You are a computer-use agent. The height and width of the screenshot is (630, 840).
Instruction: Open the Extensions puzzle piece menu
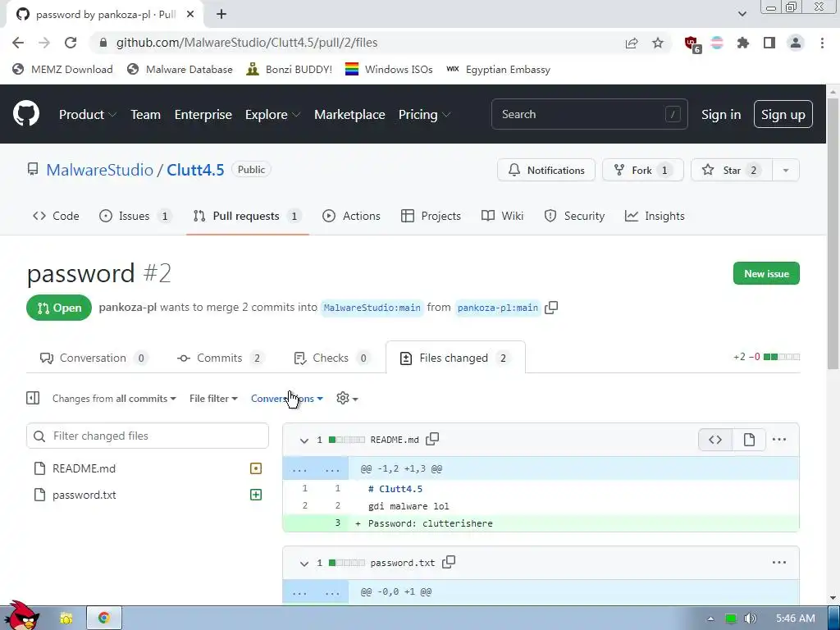[743, 43]
